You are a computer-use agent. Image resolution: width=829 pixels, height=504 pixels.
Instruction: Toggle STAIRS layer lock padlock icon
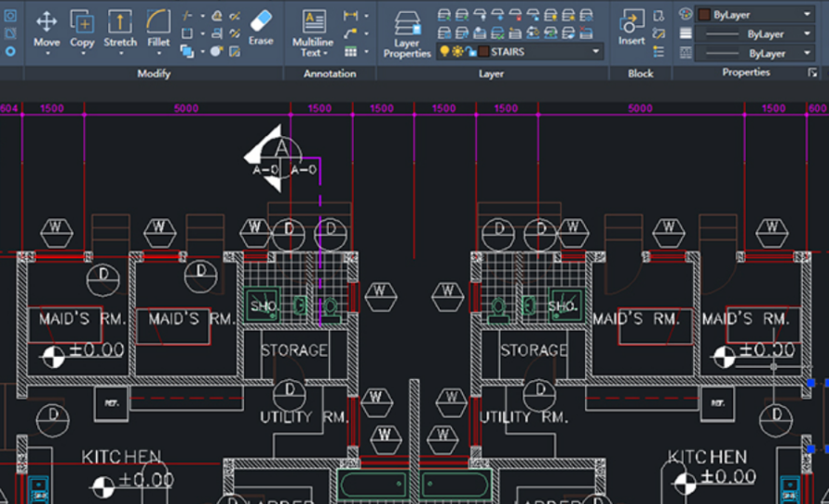click(x=470, y=52)
